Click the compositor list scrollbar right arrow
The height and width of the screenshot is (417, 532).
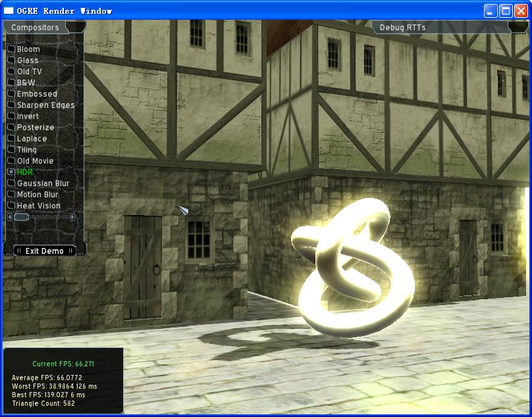(72, 217)
